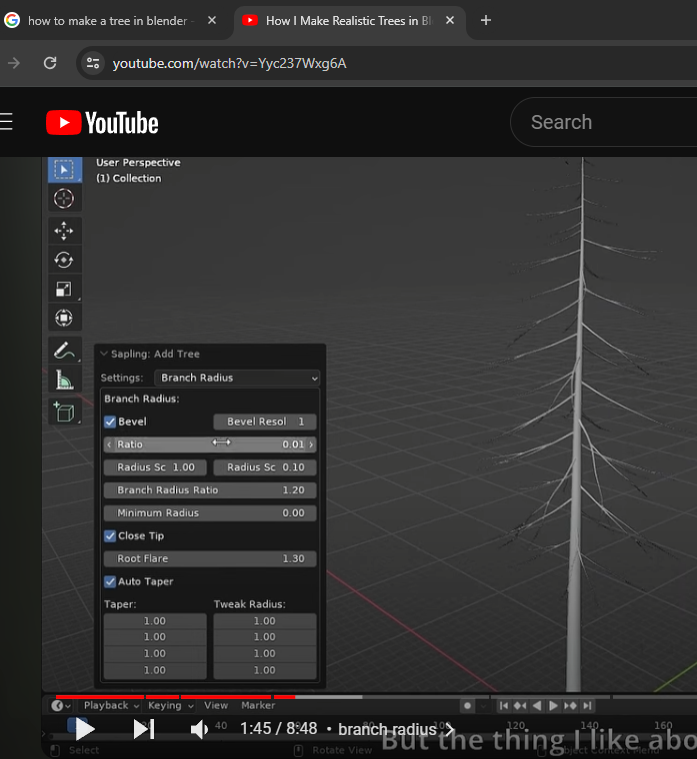The height and width of the screenshot is (759, 697).
Task: Open the timeline View menu
Action: click(216, 705)
